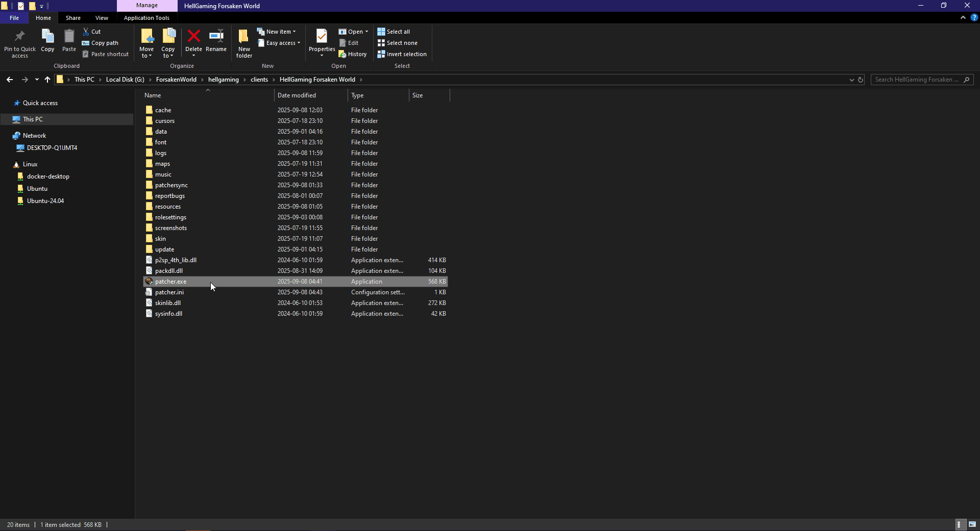The width and height of the screenshot is (980, 531).
Task: Click the Rename icon in ribbon
Action: (216, 37)
